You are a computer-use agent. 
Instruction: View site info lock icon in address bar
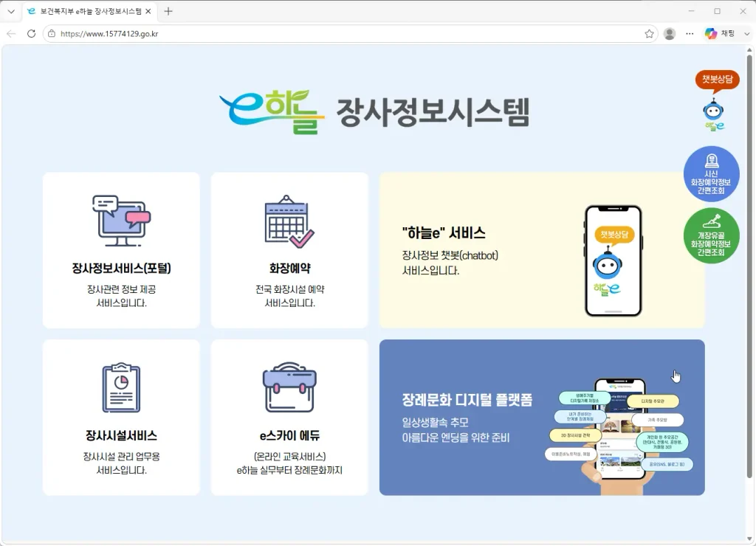click(52, 34)
